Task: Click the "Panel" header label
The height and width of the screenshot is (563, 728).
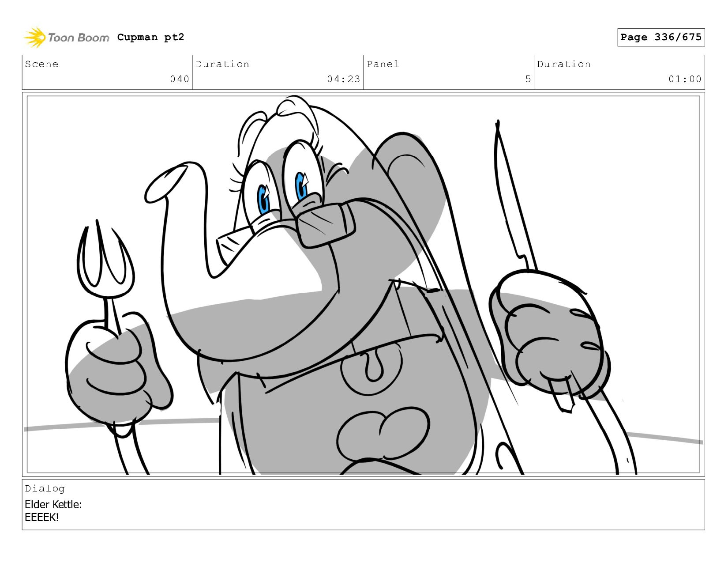Action: click(383, 64)
